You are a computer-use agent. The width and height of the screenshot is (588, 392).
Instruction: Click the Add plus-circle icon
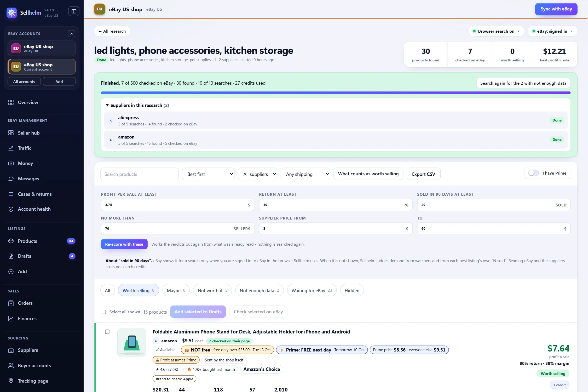(x=11, y=272)
